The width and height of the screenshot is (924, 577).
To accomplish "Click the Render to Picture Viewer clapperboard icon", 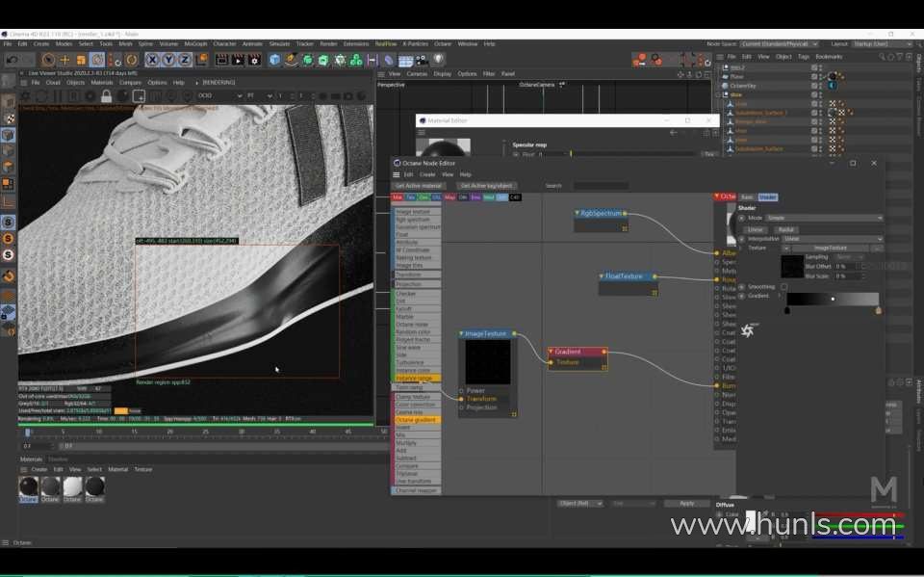I will [236, 60].
